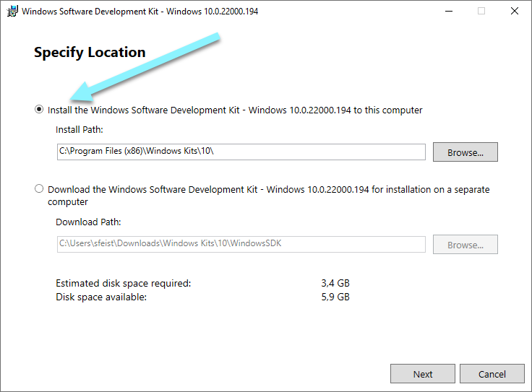Click the 'Estimated disk space required:' label
The image size is (532, 392).
pos(123,283)
